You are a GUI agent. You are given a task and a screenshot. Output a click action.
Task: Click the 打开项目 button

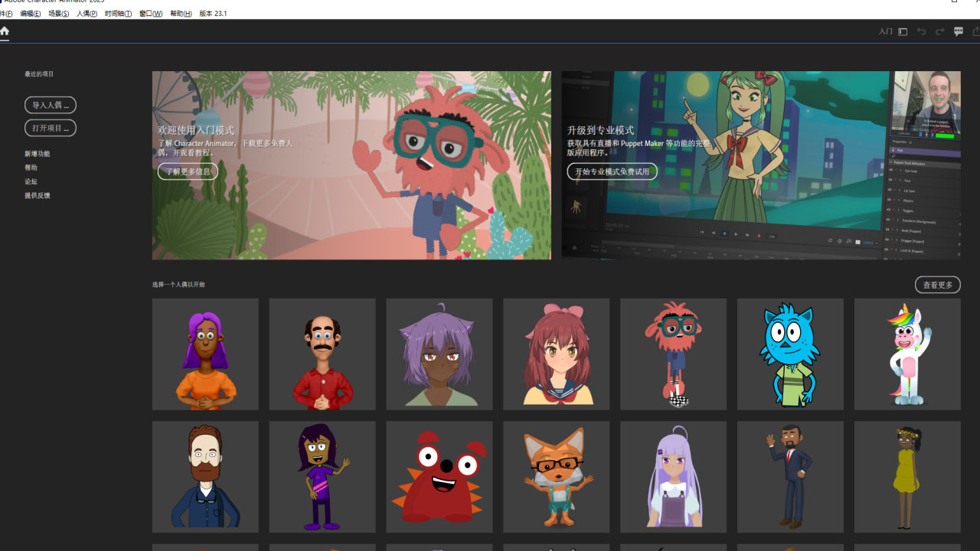[50, 128]
